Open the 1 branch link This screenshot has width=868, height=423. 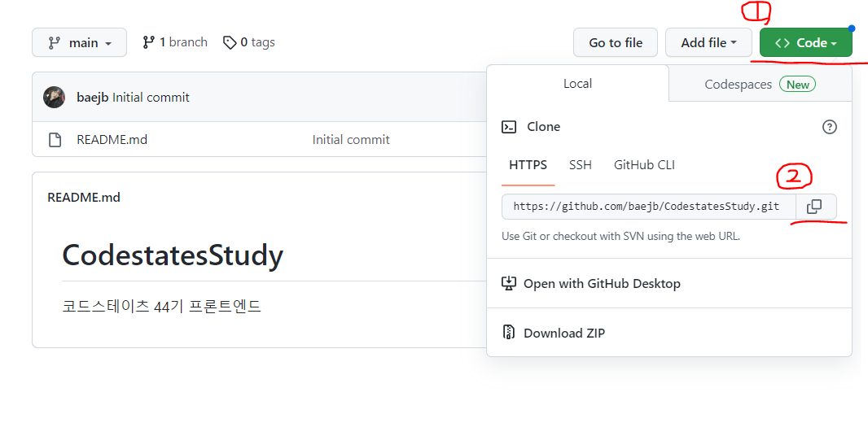tap(175, 42)
